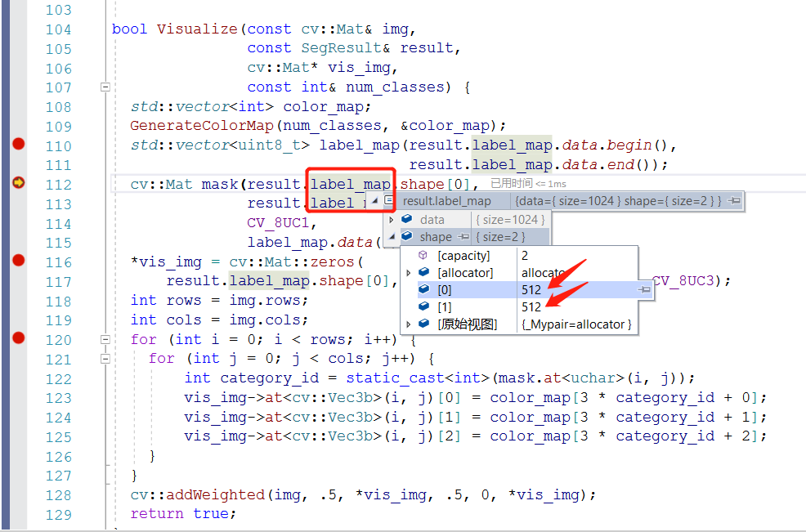This screenshot has height=532, width=806.
Task: Open the 已用时间 <= 1ms perf tip
Action: coord(528,184)
